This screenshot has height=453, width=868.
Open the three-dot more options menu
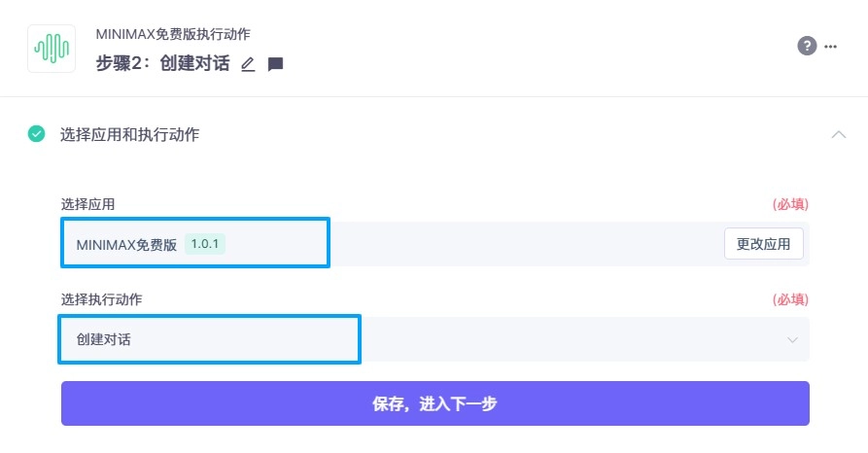pos(830,46)
